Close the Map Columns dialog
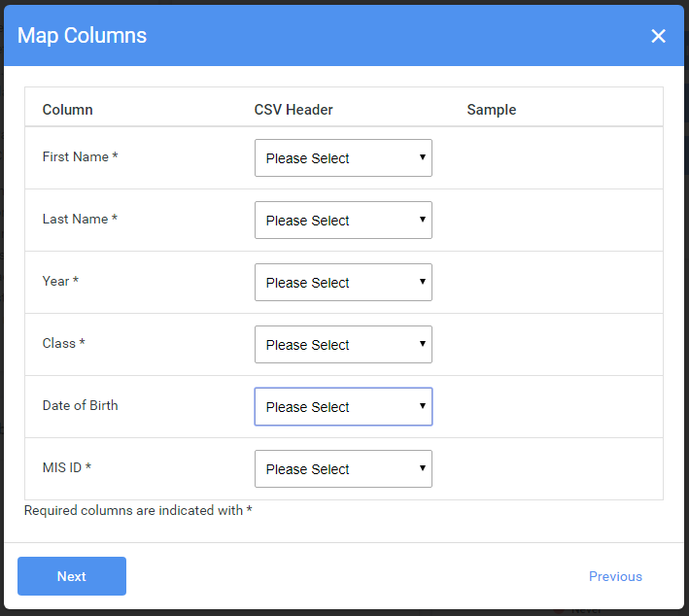The width and height of the screenshot is (689, 616). (658, 36)
